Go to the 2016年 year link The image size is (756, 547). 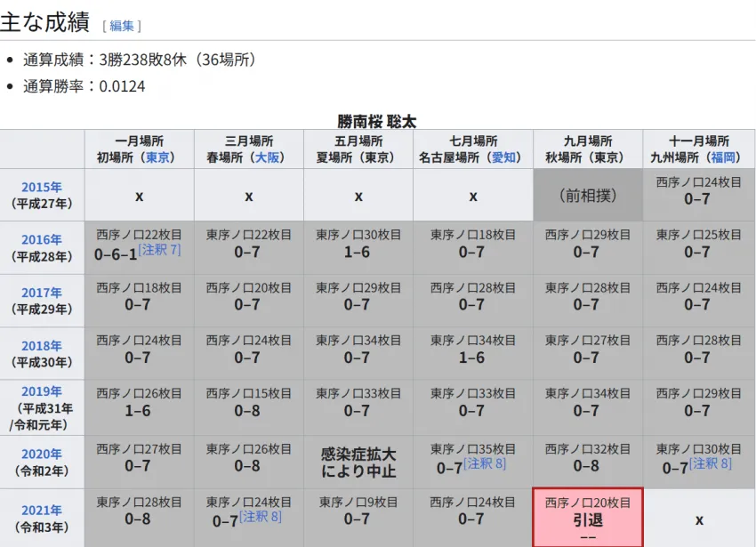(42, 240)
